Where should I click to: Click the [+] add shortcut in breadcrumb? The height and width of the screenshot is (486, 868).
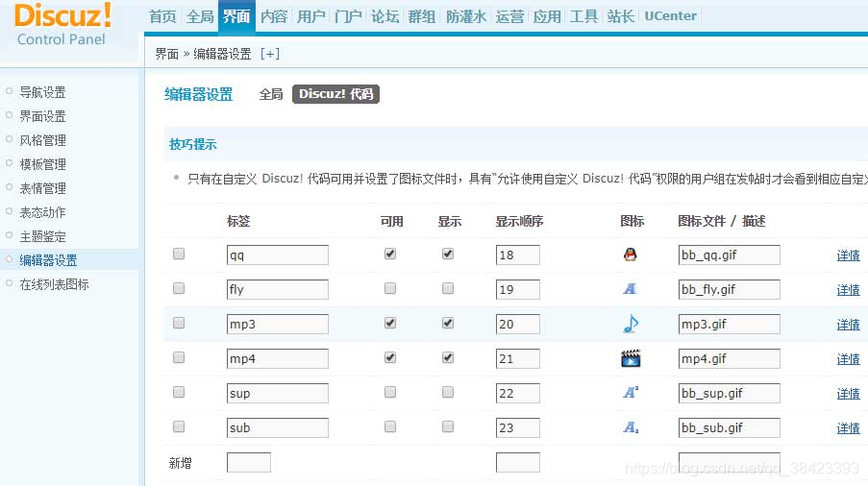270,54
